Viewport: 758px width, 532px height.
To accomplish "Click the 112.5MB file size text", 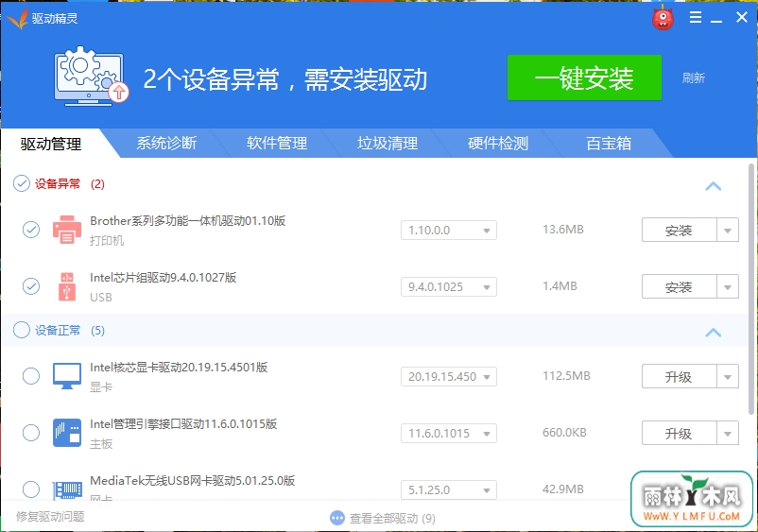I will click(x=566, y=375).
